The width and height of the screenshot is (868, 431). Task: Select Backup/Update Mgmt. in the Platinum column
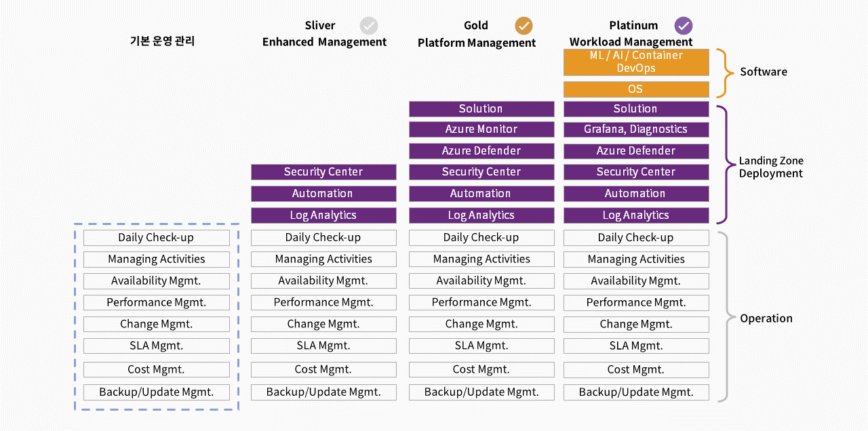[x=636, y=392]
